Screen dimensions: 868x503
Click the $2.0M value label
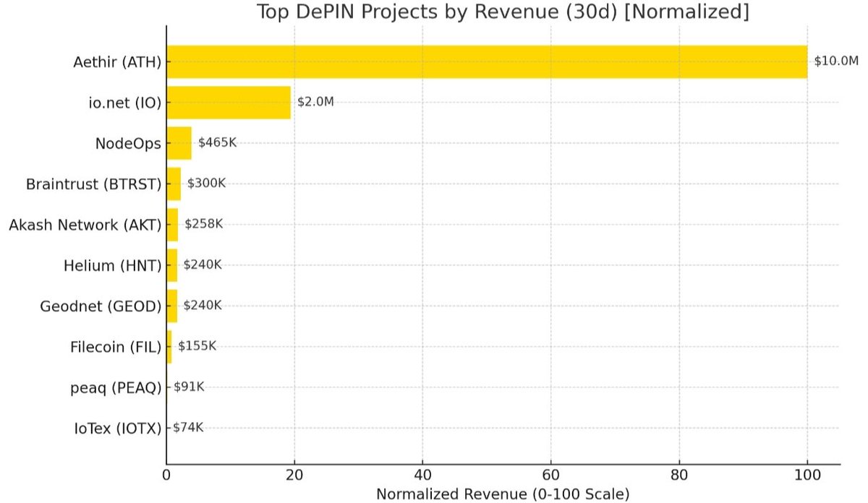click(x=316, y=102)
